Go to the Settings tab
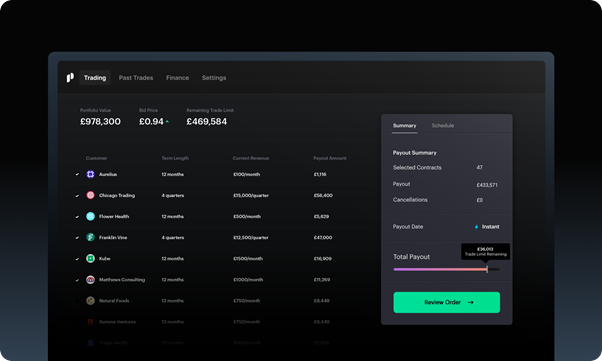This screenshot has height=361, width=602. pyautogui.click(x=214, y=78)
